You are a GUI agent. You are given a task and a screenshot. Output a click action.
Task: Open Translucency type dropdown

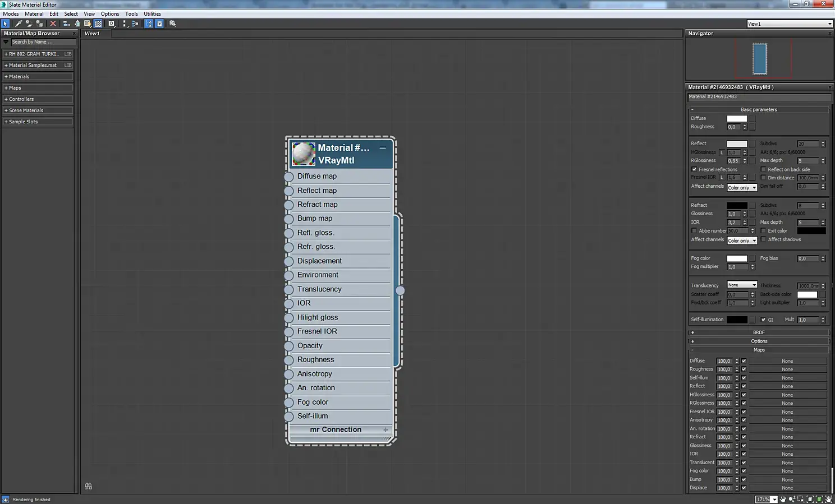(x=742, y=285)
